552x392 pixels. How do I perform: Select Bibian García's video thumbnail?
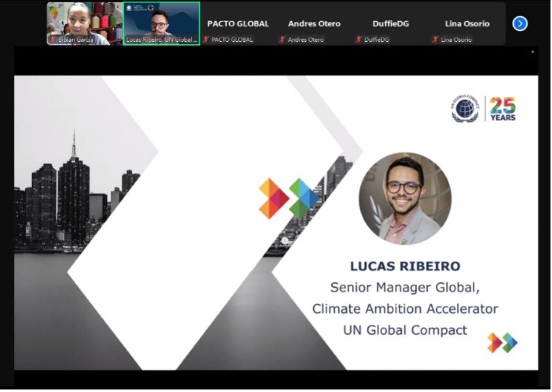84,23
